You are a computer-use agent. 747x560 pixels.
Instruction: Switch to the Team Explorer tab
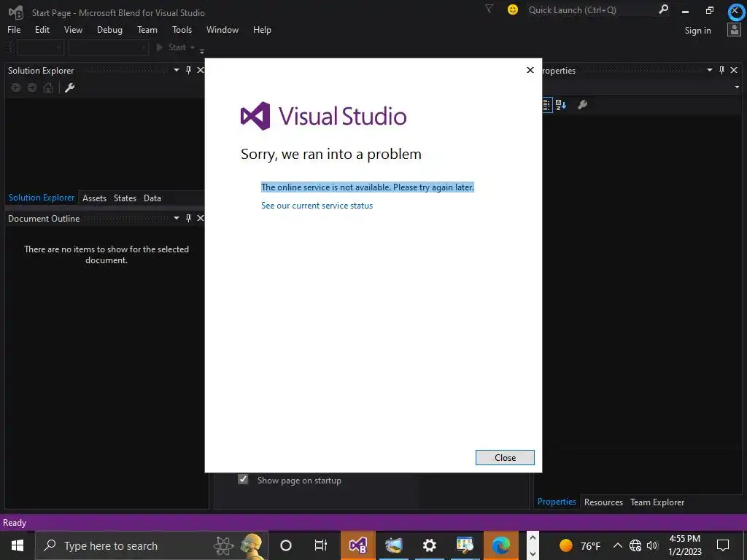click(657, 502)
